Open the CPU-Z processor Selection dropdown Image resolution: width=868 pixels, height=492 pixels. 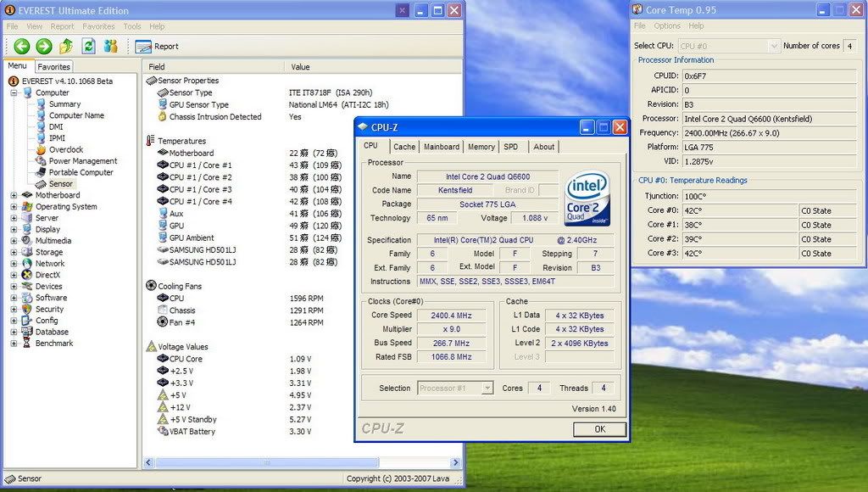487,389
